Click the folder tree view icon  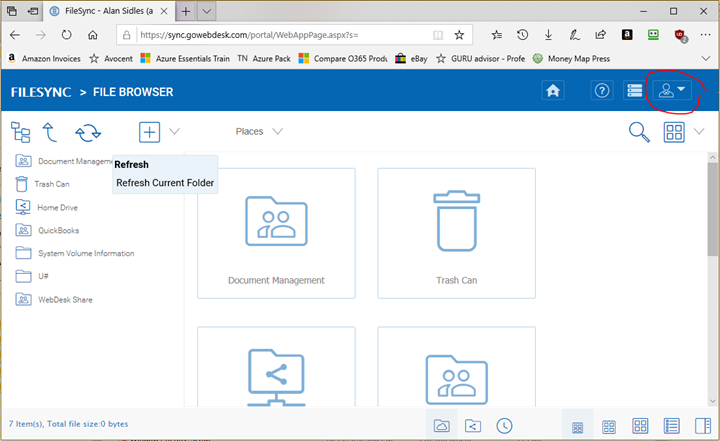coord(21,131)
